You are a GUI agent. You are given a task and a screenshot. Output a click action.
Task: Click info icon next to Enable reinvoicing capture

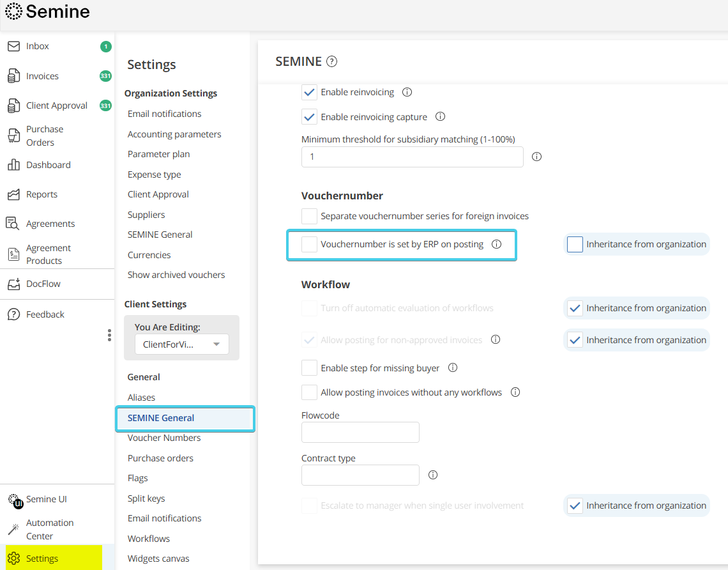point(440,117)
